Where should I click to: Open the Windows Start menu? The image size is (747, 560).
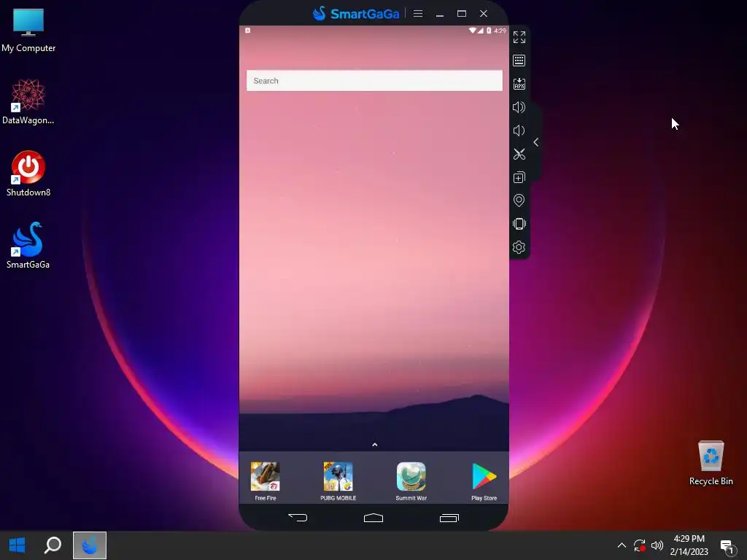[18, 545]
